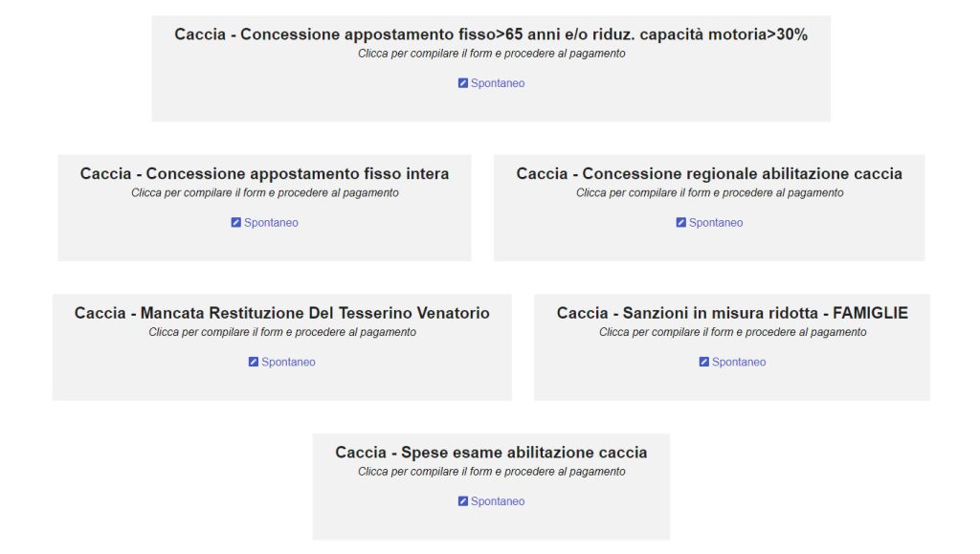Select heading Caccia - Concessione regionale abilitazione caccia

point(709,173)
